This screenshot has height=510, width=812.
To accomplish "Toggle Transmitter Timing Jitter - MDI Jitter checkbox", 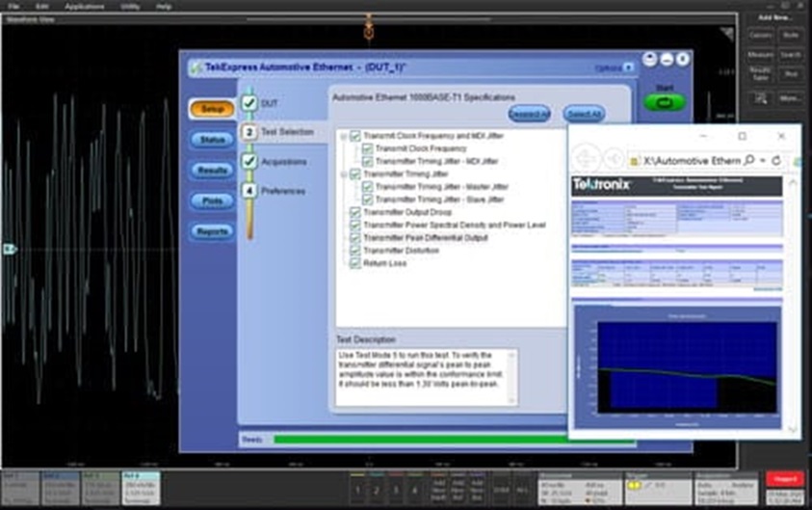I will click(367, 161).
